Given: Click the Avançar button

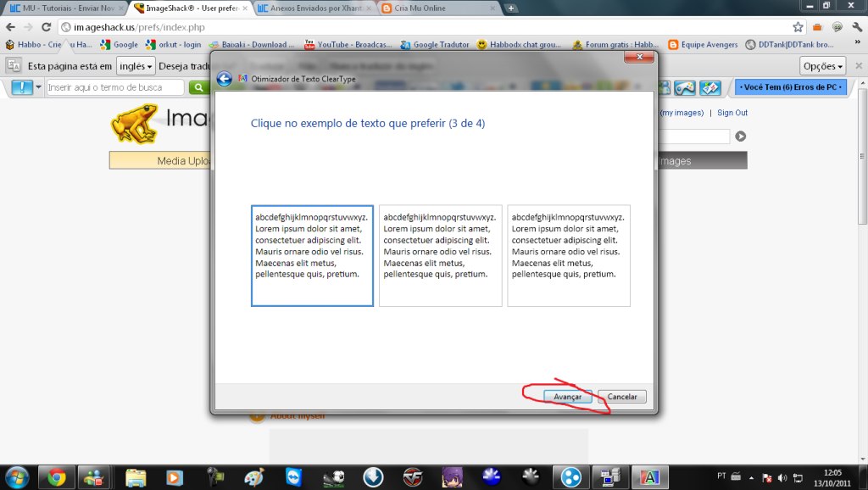Looking at the screenshot, I should click(567, 397).
